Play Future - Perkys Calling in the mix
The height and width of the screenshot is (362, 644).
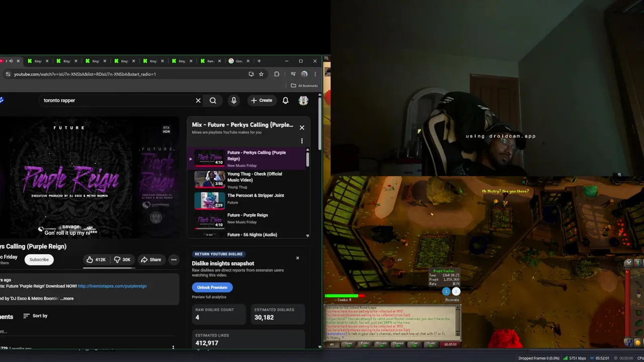point(247,158)
